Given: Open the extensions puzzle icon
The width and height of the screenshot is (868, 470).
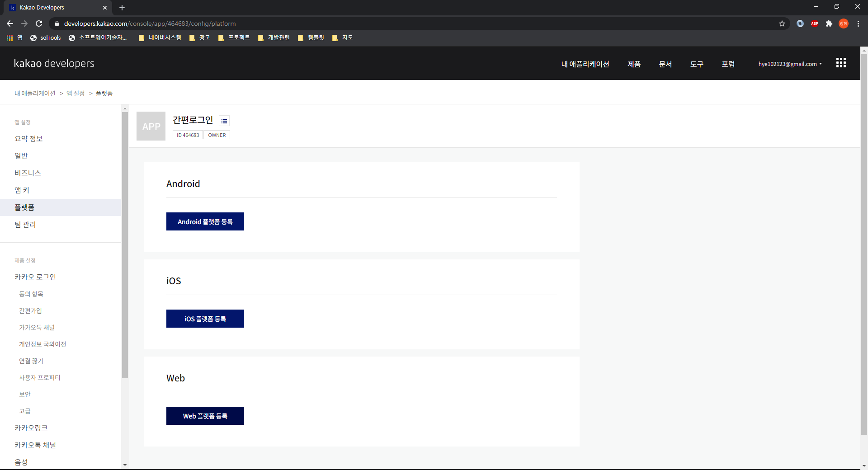Looking at the screenshot, I should (829, 23).
